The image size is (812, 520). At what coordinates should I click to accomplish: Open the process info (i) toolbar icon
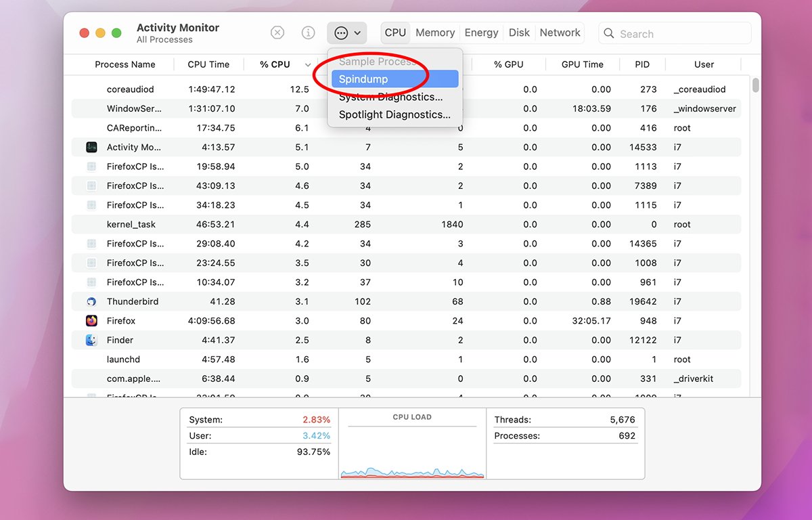308,32
